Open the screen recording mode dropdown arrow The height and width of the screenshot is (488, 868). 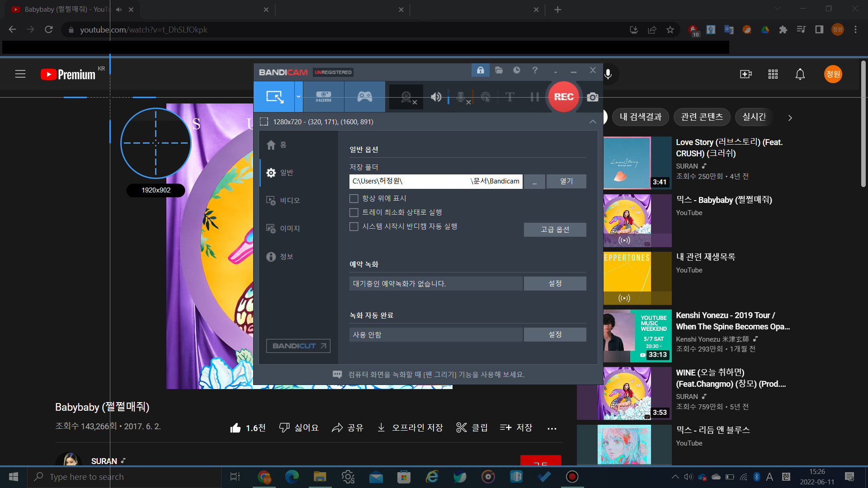pos(298,97)
